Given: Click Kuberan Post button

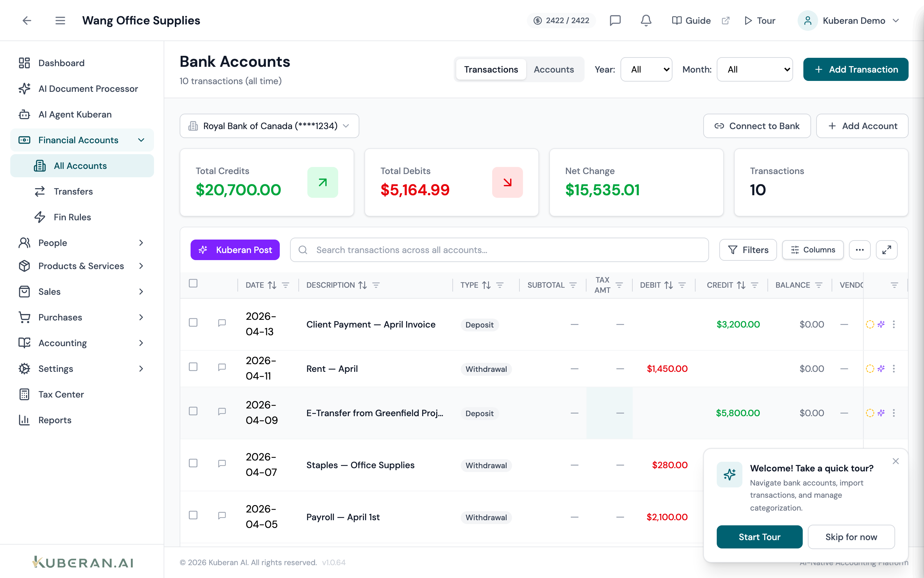Looking at the screenshot, I should pyautogui.click(x=235, y=250).
